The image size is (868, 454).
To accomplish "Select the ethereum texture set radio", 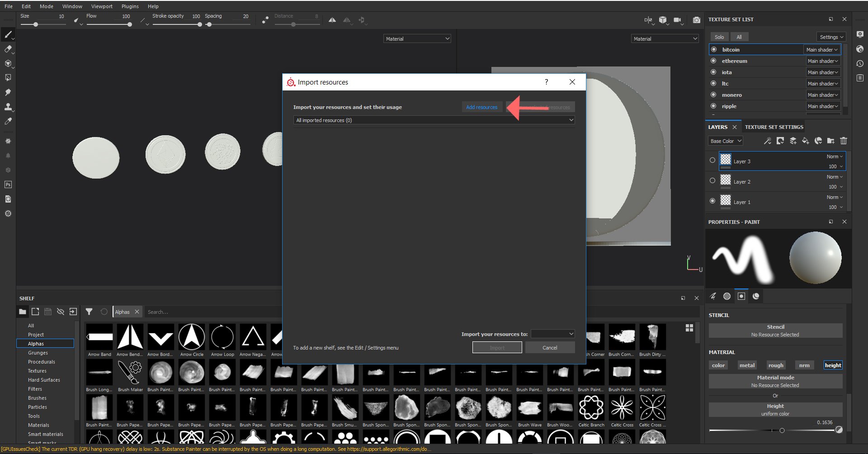I will (713, 61).
